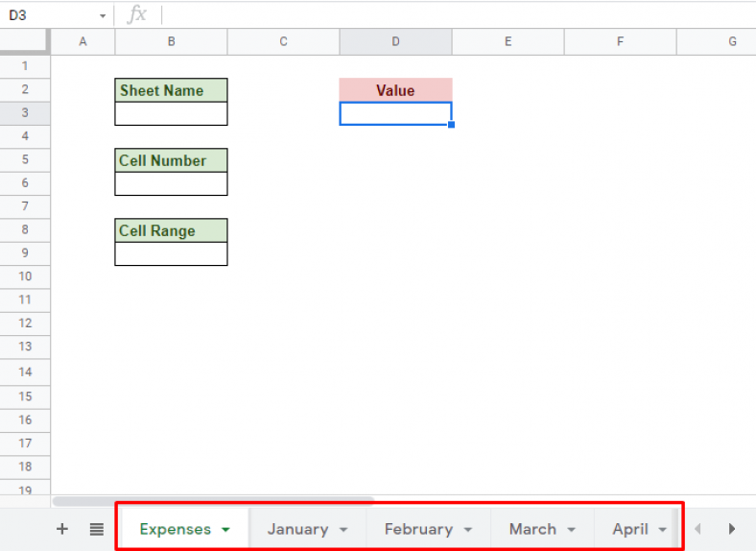Select the empty cell under Cell Range
The height and width of the screenshot is (551, 756).
click(171, 253)
